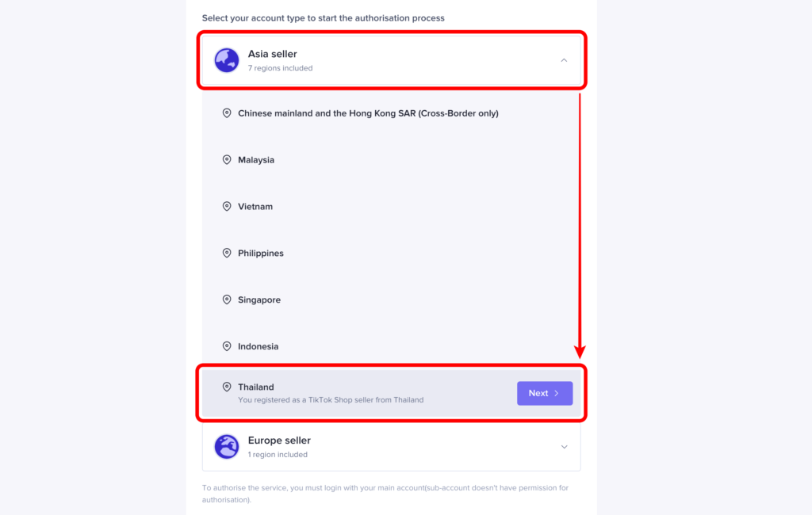Click the location pin beside Singapore
The image size is (812, 515).
tap(227, 300)
